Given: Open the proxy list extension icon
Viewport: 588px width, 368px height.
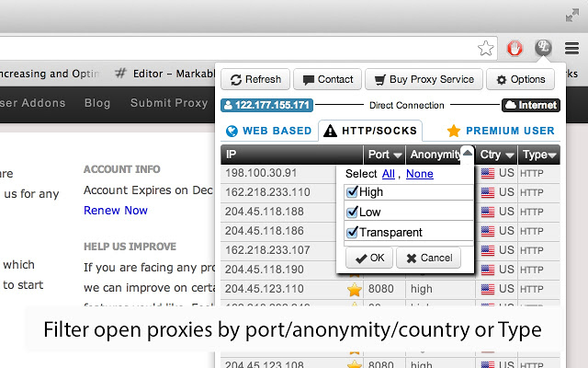Looking at the screenshot, I should (x=543, y=48).
